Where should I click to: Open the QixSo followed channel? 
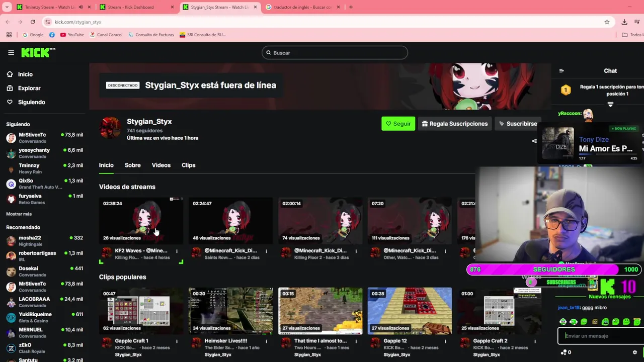coord(44,184)
